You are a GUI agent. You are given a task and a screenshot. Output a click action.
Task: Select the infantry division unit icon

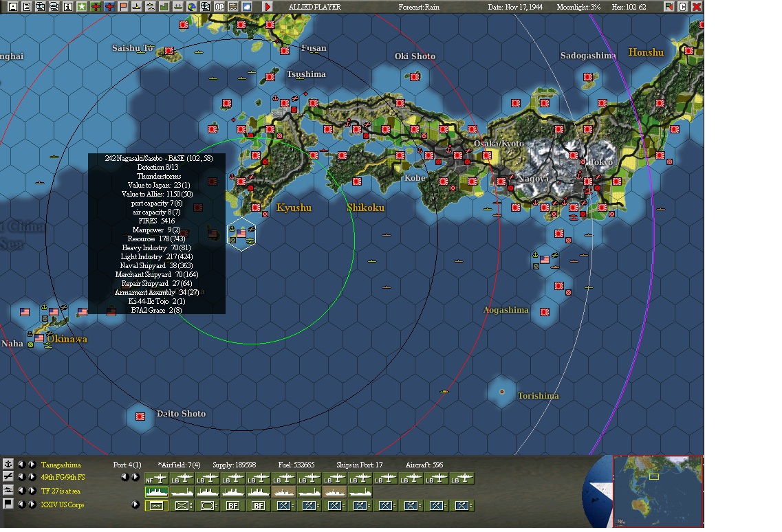coord(182,506)
